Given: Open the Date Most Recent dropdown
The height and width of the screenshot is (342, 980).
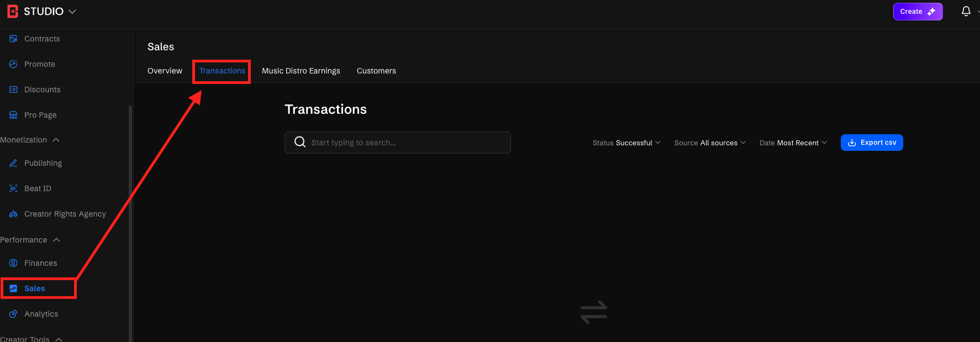Looking at the screenshot, I should [x=793, y=143].
